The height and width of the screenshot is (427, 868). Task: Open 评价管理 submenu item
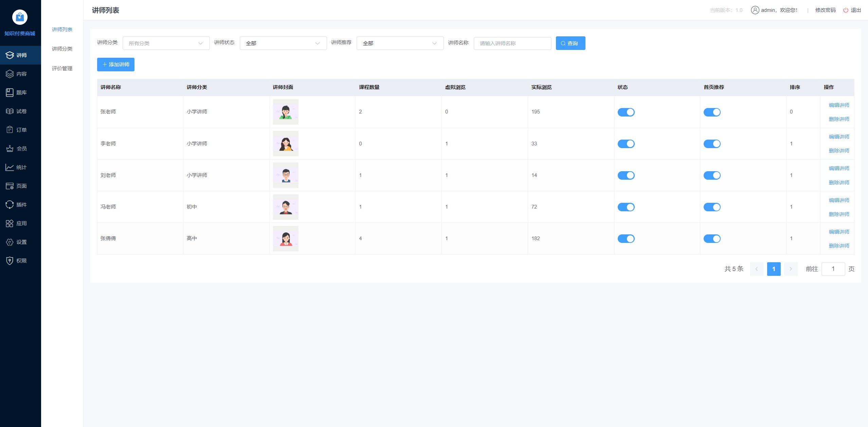coord(62,68)
